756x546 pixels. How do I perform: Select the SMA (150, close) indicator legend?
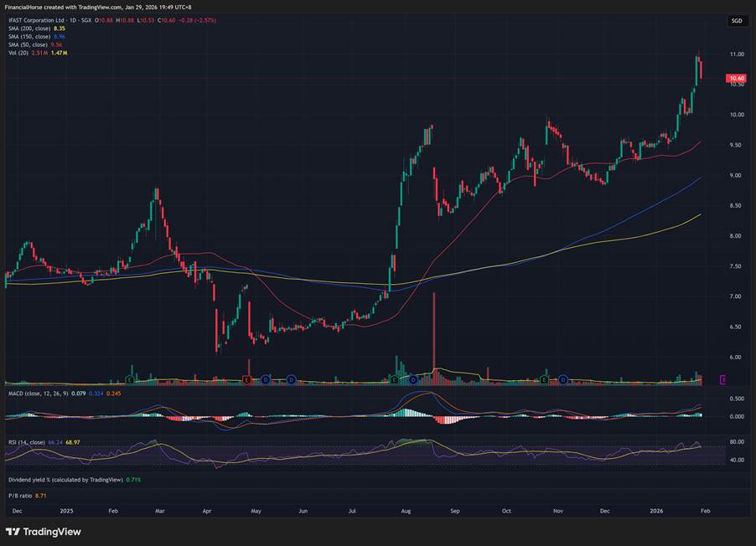click(28, 37)
